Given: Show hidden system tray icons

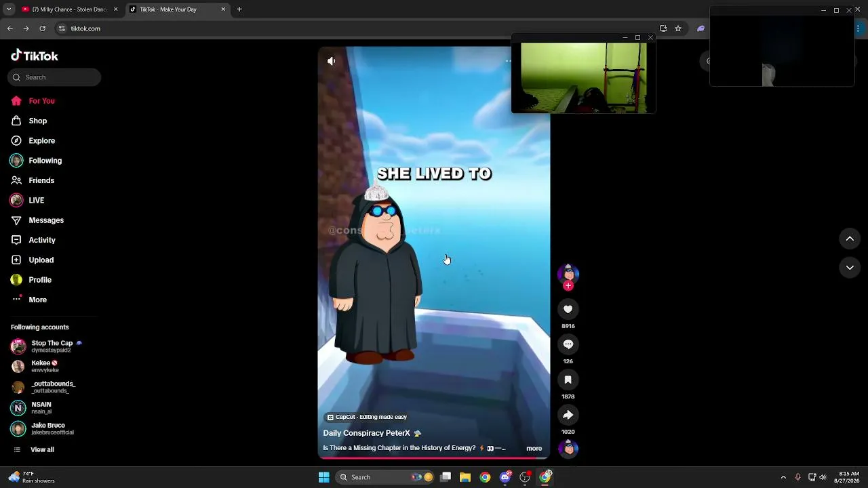Looking at the screenshot, I should click(x=783, y=477).
